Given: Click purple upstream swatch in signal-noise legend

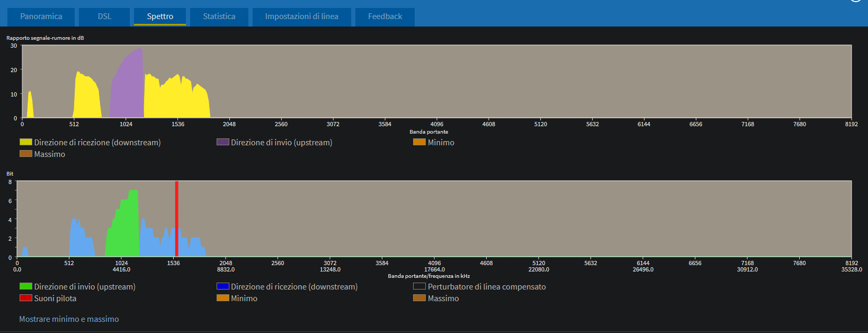Looking at the screenshot, I should pyautogui.click(x=223, y=142).
